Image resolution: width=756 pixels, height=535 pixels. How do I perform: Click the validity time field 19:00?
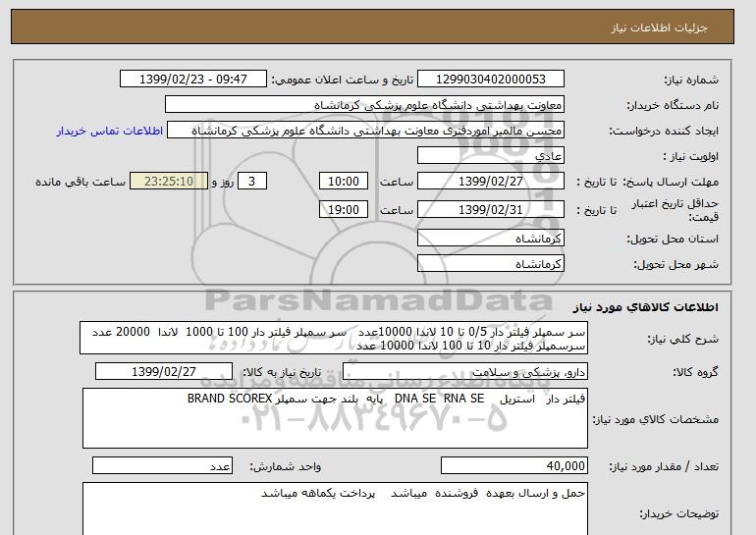344,210
